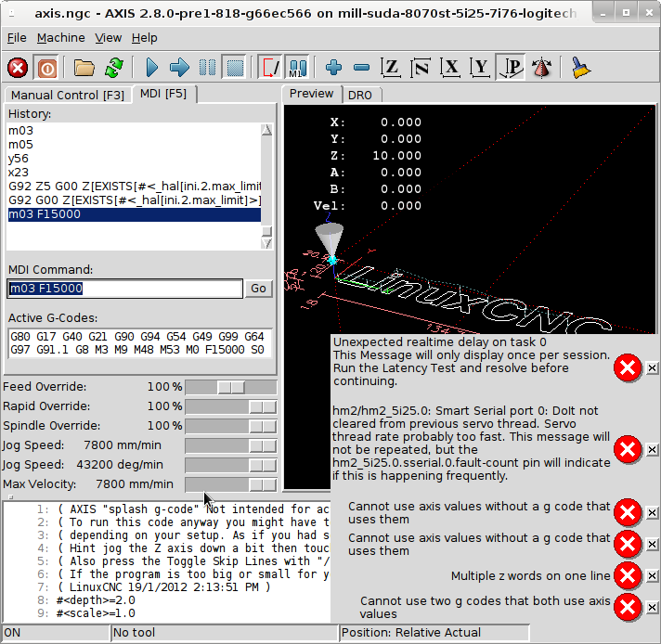Select G-code line 9 #<scale>=1.0
Screen dimensions: 661x644
166,613
